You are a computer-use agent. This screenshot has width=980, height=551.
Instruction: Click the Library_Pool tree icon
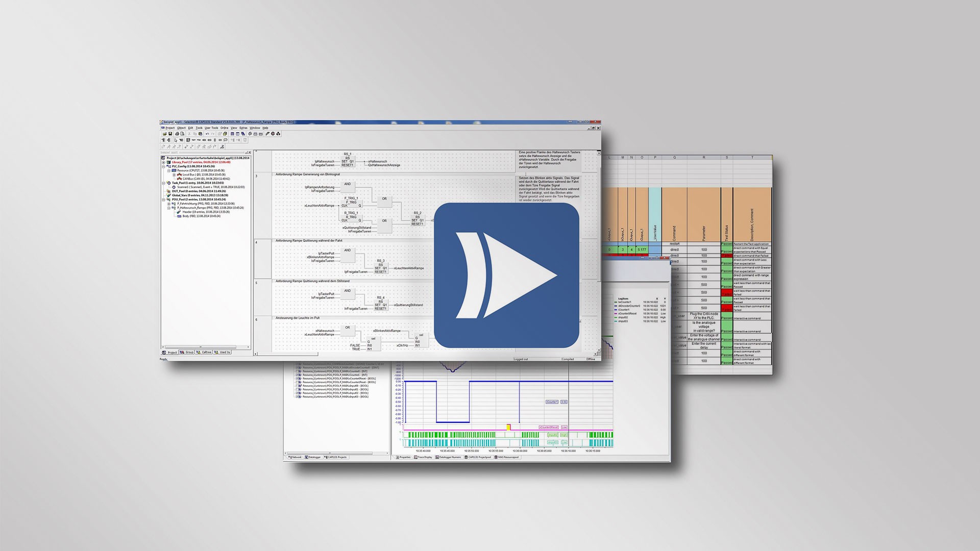point(168,162)
